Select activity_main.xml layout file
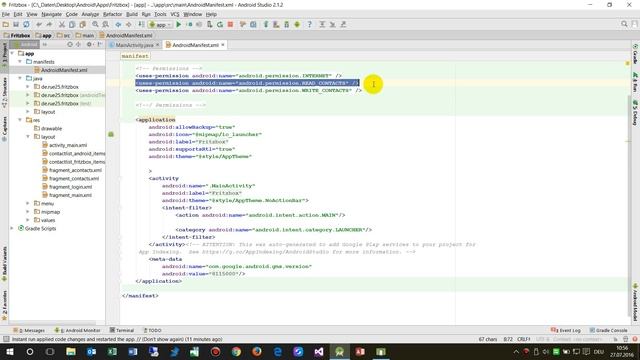 64,145
